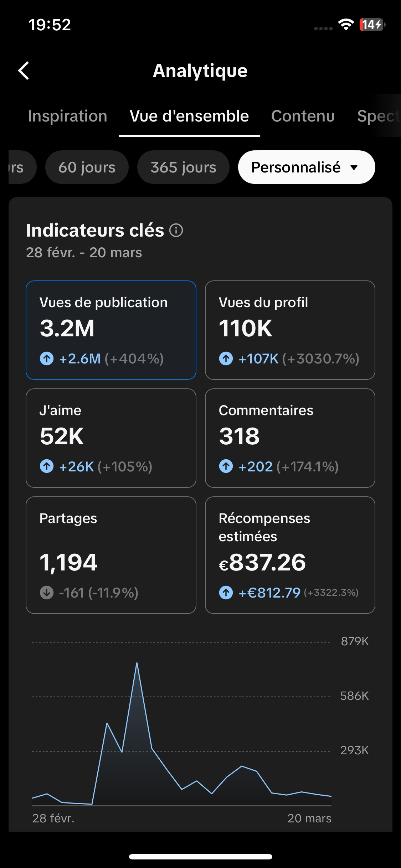Tap the Indicateurs clés heading

tap(95, 230)
